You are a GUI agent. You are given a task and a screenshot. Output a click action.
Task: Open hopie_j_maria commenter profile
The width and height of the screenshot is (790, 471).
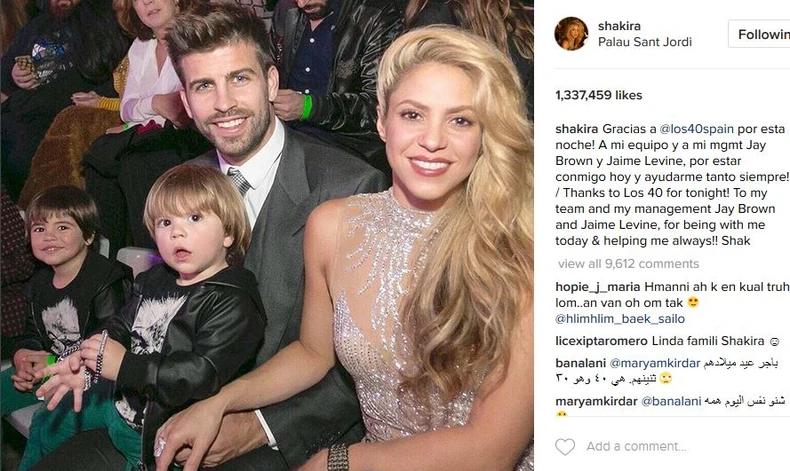598,287
